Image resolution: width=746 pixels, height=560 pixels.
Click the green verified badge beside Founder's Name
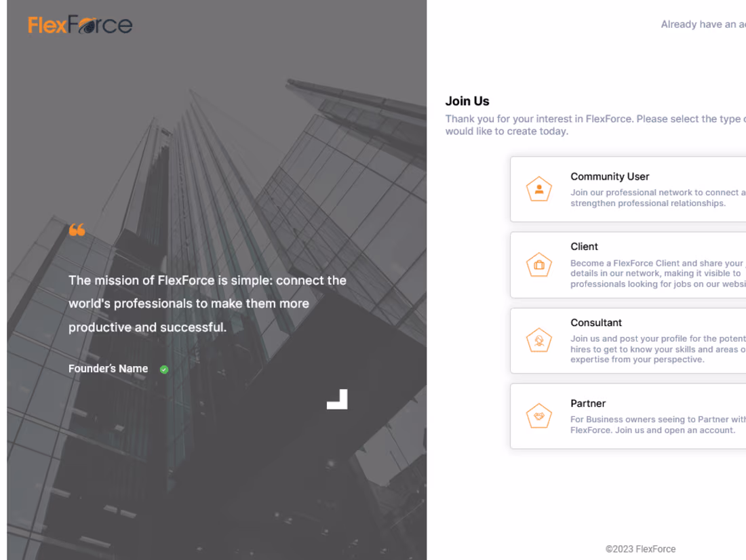click(163, 369)
